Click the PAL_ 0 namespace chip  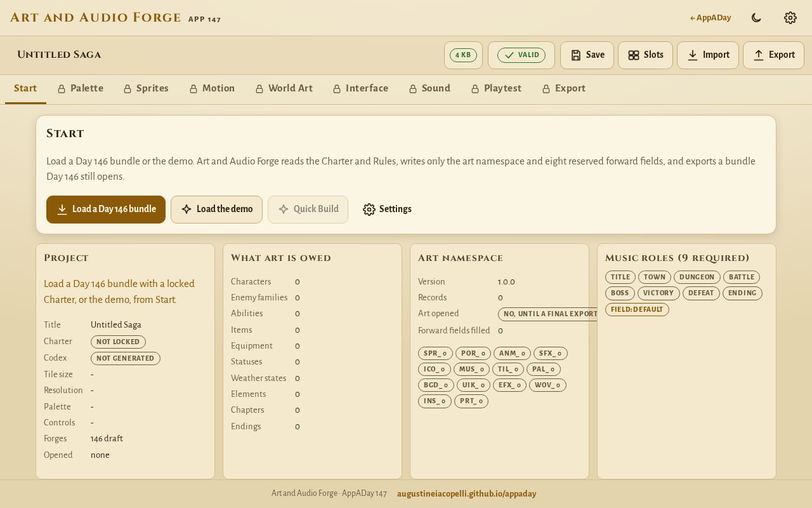(x=543, y=369)
